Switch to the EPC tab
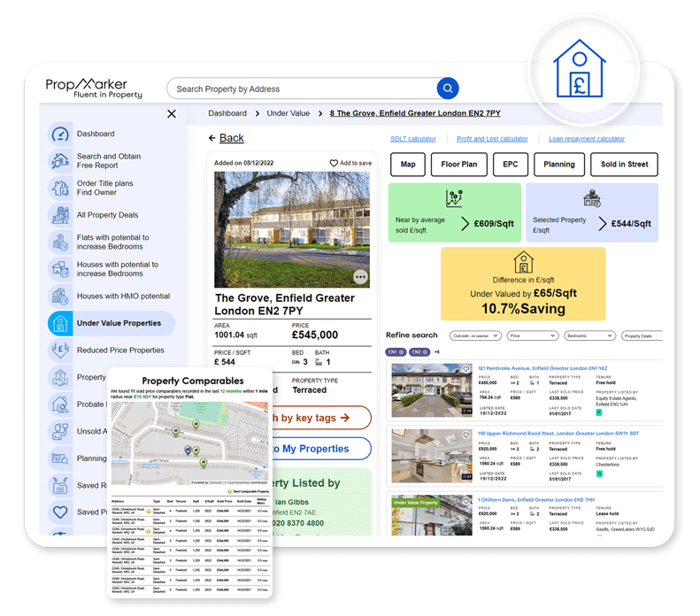700x616 pixels. pos(511,165)
